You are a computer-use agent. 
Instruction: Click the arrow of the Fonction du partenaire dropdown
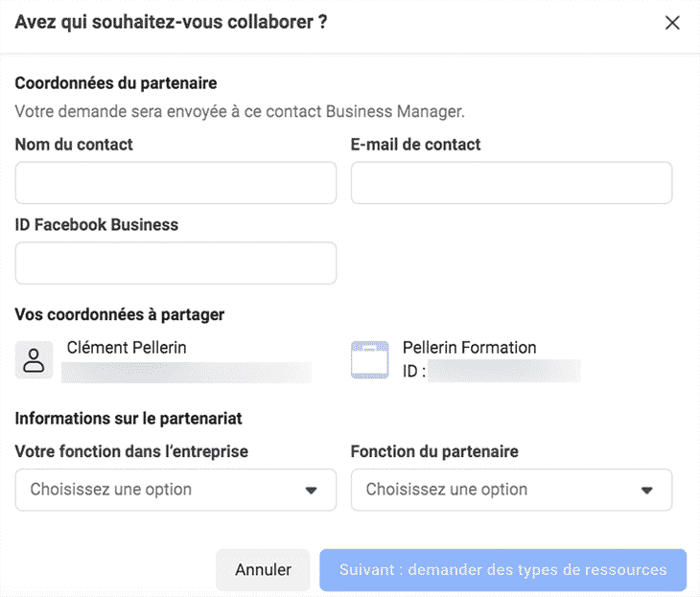point(646,490)
